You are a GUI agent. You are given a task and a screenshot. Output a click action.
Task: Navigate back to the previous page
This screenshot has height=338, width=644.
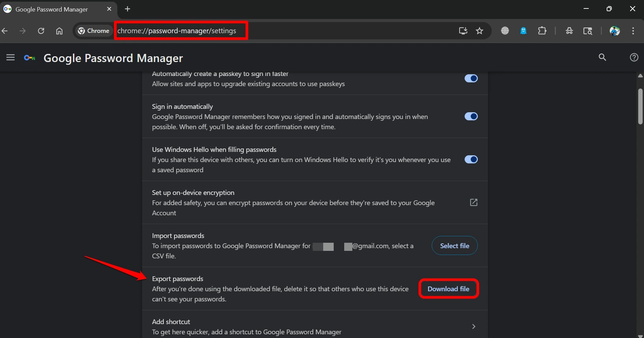[5, 31]
